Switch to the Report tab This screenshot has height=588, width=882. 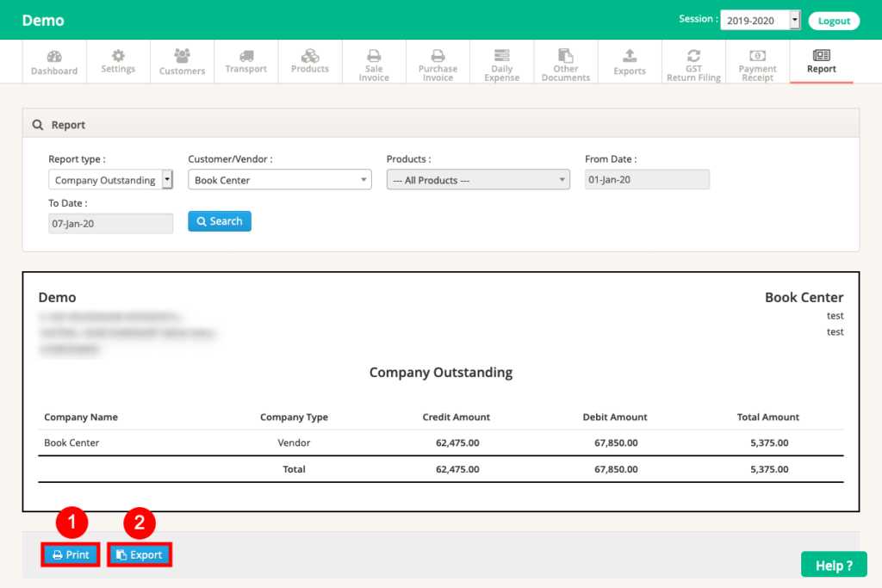tap(821, 60)
